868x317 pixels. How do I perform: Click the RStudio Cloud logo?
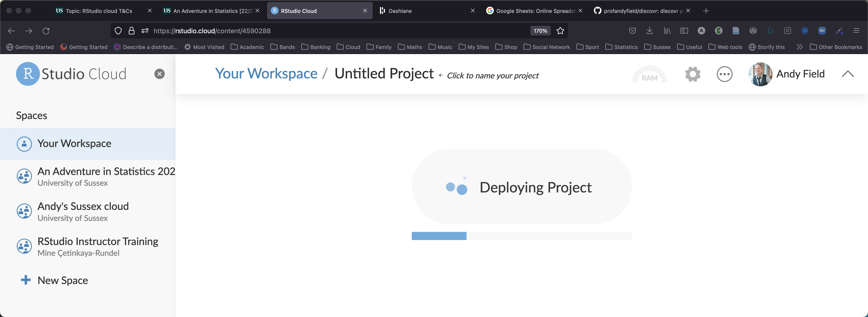pos(71,74)
